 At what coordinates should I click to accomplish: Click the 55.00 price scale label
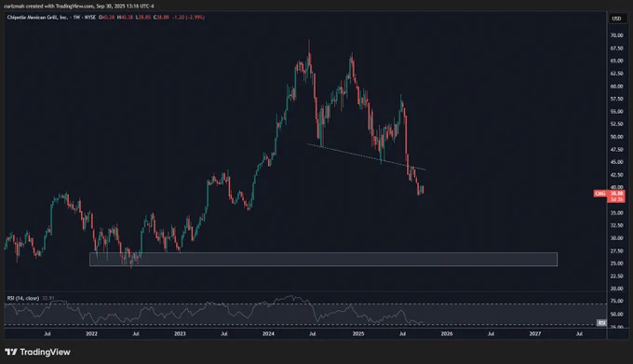click(x=616, y=112)
